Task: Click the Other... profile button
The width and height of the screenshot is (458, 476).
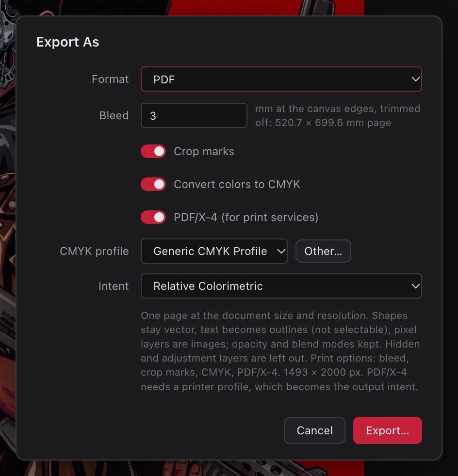Action: (323, 251)
